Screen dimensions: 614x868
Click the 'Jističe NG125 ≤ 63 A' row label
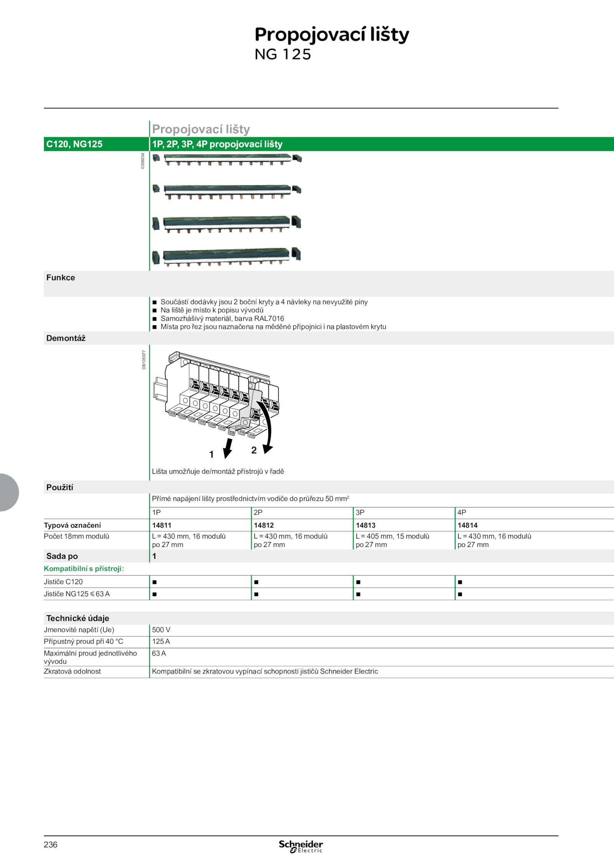coord(77,594)
